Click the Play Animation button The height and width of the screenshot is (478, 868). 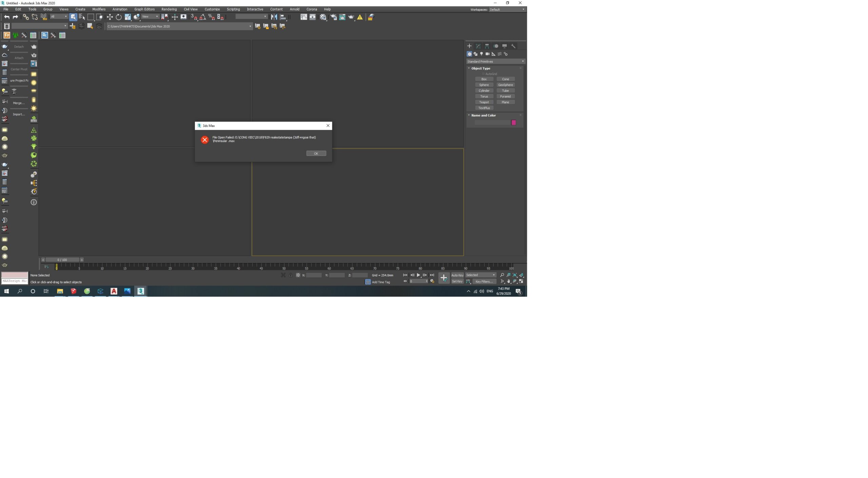(x=418, y=275)
